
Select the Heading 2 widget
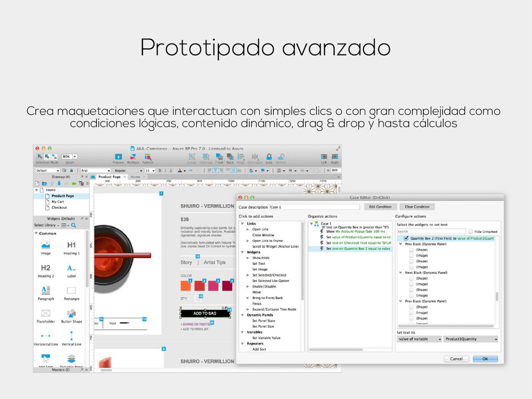(x=46, y=270)
